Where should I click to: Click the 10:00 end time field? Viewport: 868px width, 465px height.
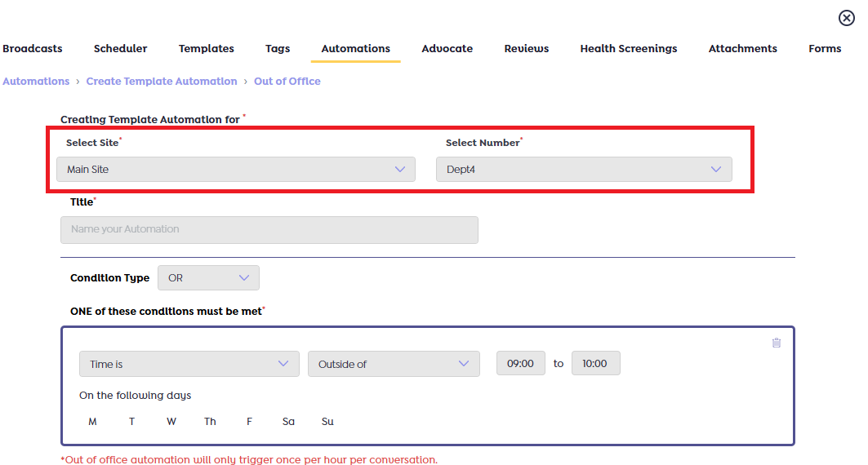pos(595,364)
